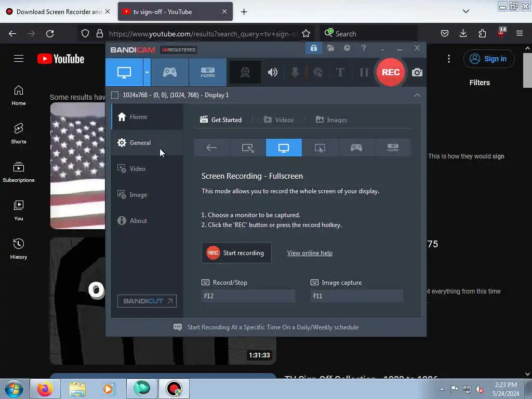Open YouTube History in sidebar

point(19,249)
